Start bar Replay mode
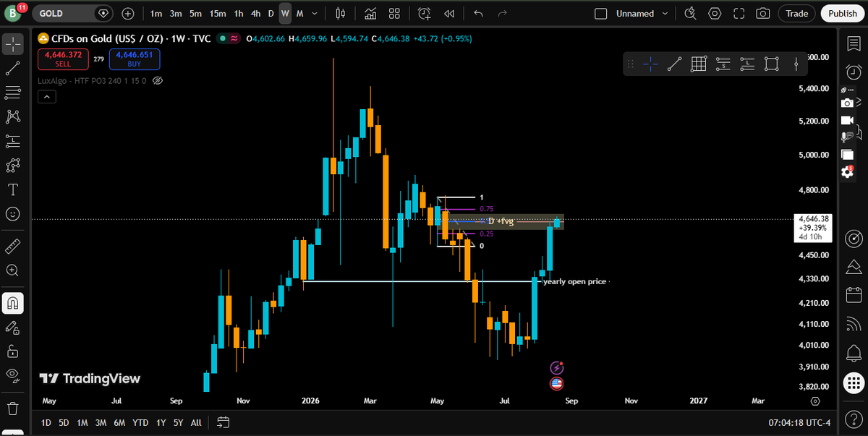Image resolution: width=868 pixels, height=436 pixels. [449, 13]
